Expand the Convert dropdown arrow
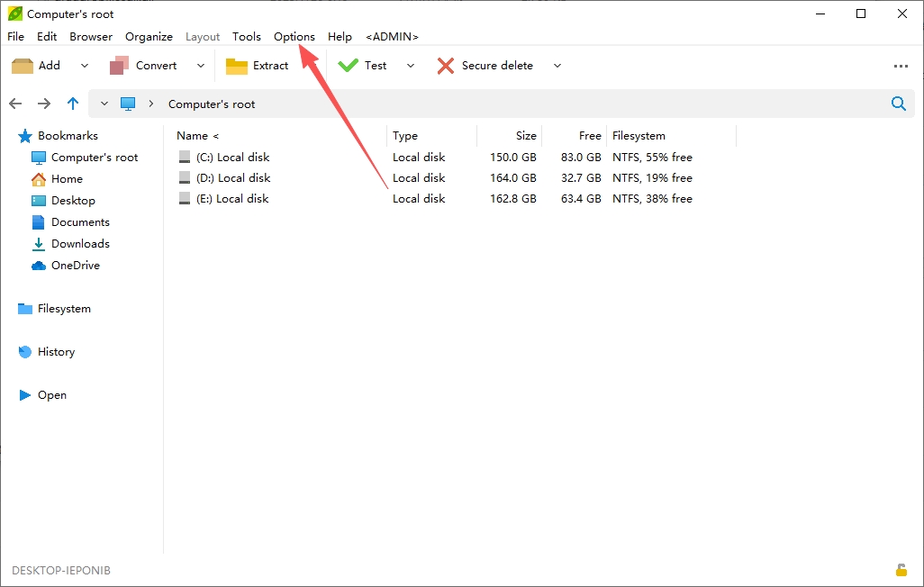Image resolution: width=924 pixels, height=587 pixels. (x=200, y=66)
